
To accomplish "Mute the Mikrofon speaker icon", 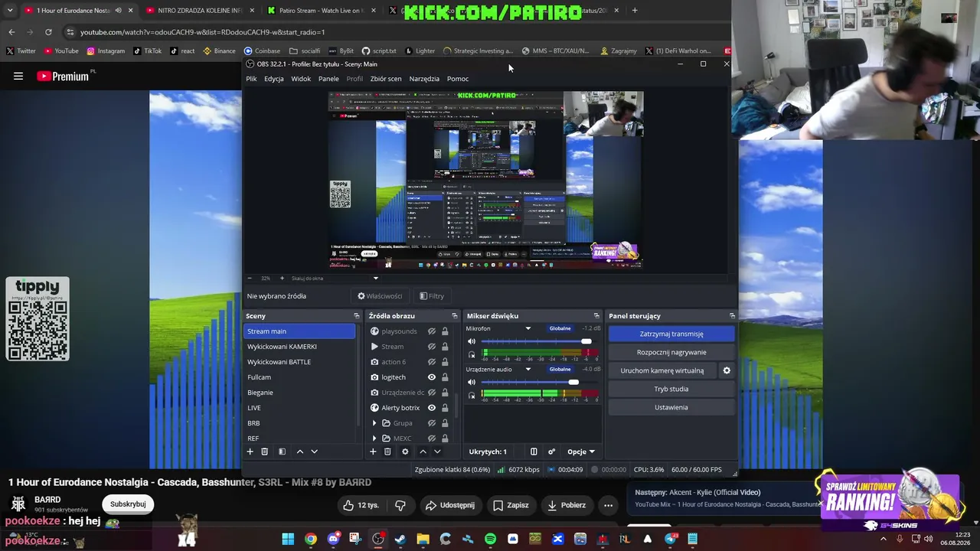I will (x=472, y=341).
